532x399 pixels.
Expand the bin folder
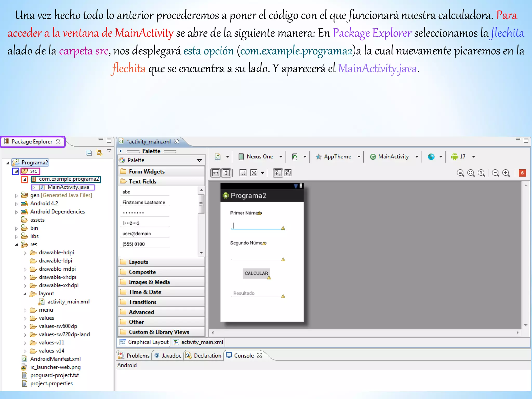(16, 229)
